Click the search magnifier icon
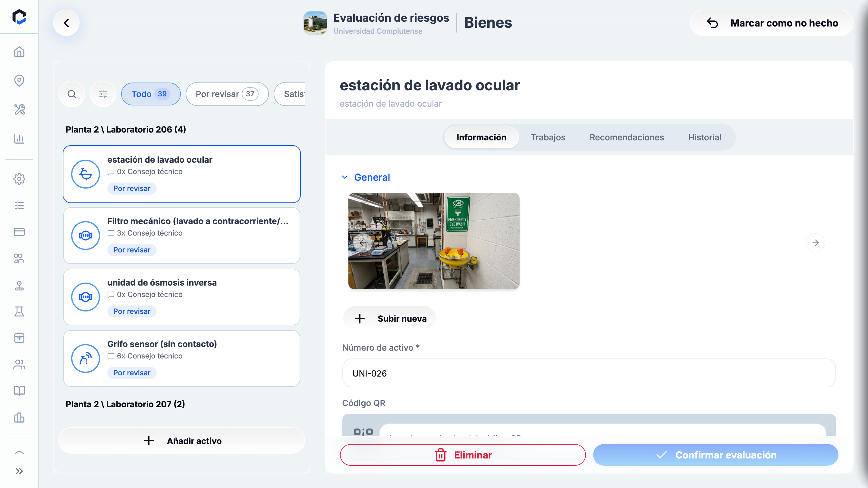Viewport: 868px width, 488px height. tap(71, 94)
